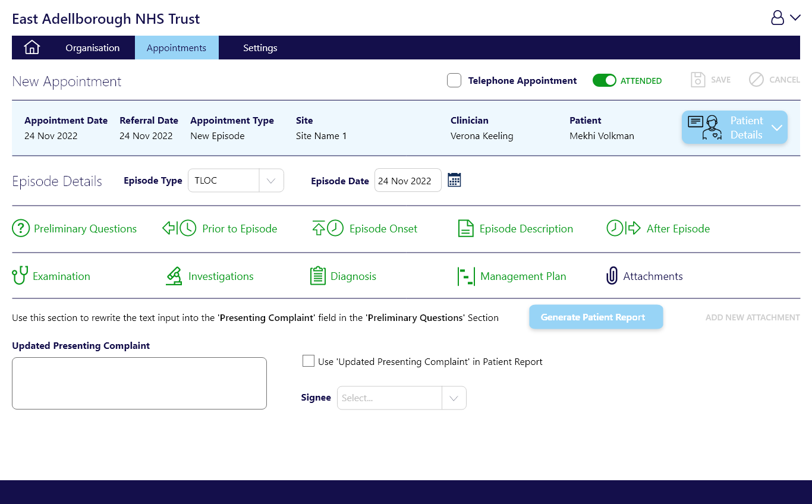Click the Attachments paperclip icon
Screen dimensions: 812x504
click(612, 276)
